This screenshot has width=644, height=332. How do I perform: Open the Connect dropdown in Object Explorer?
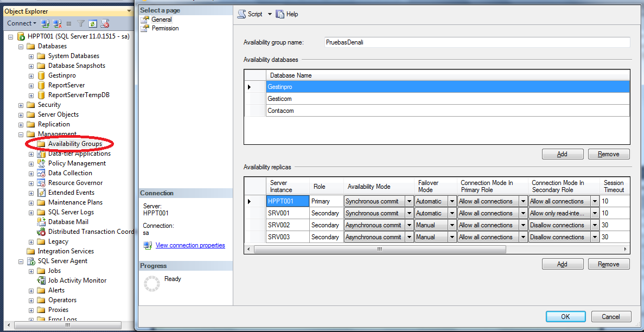coord(22,23)
